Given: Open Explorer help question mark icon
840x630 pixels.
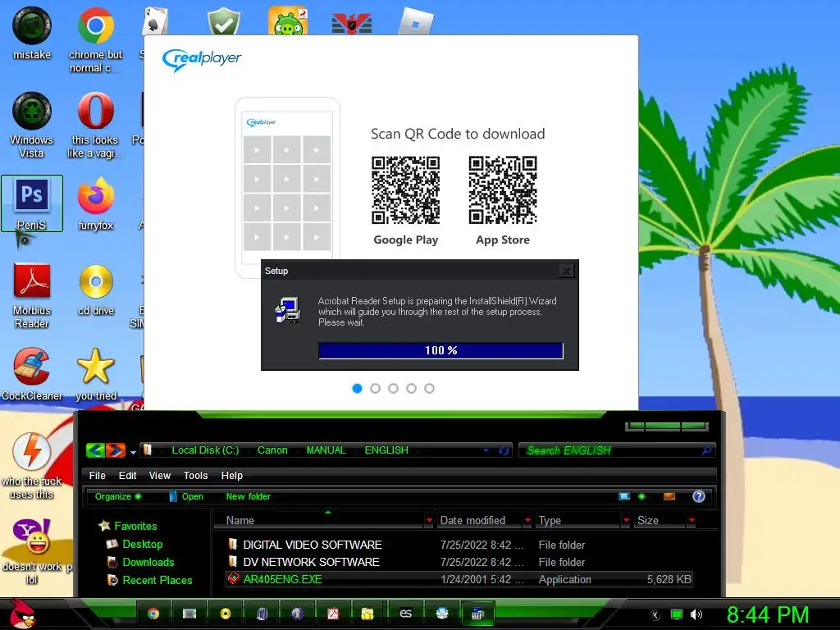Looking at the screenshot, I should (699, 496).
